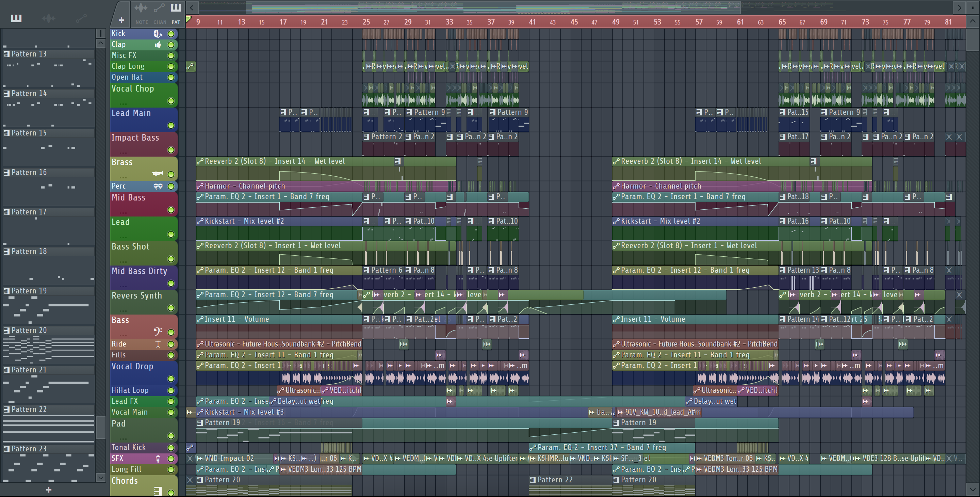Click the 91V_KW lead A#m audio clip

(x=659, y=412)
